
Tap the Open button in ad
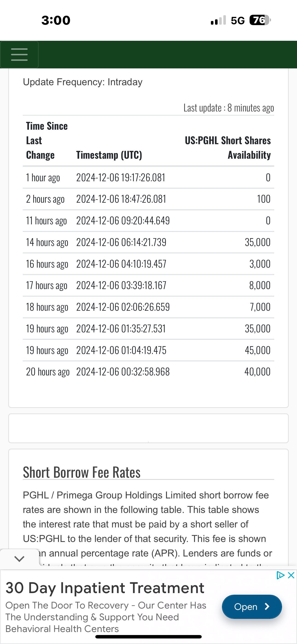[252, 607]
